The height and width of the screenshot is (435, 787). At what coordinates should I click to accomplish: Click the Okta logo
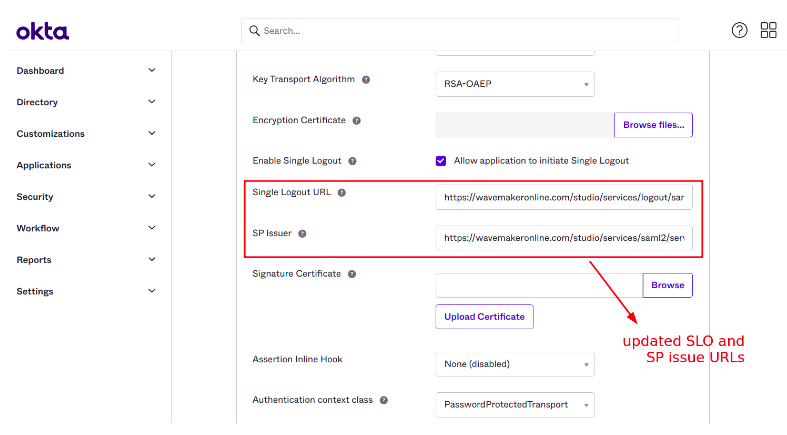[x=43, y=32]
